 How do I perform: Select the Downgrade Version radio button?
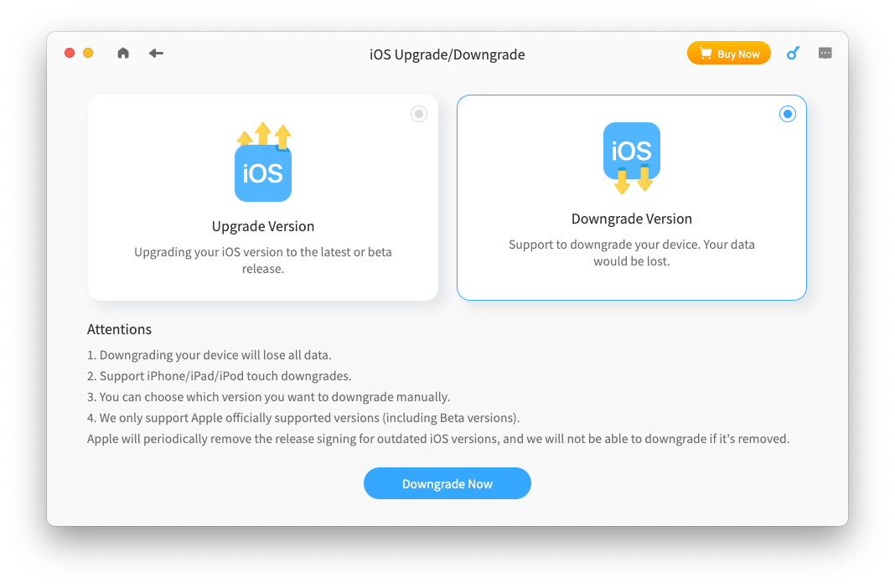tap(787, 114)
